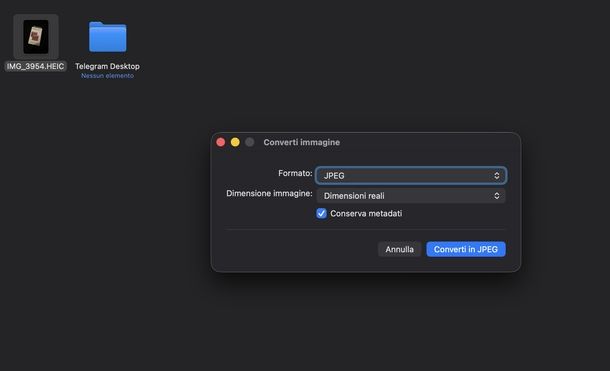Click the Annulla button
Screen dimensions: 610x371
click(400, 249)
